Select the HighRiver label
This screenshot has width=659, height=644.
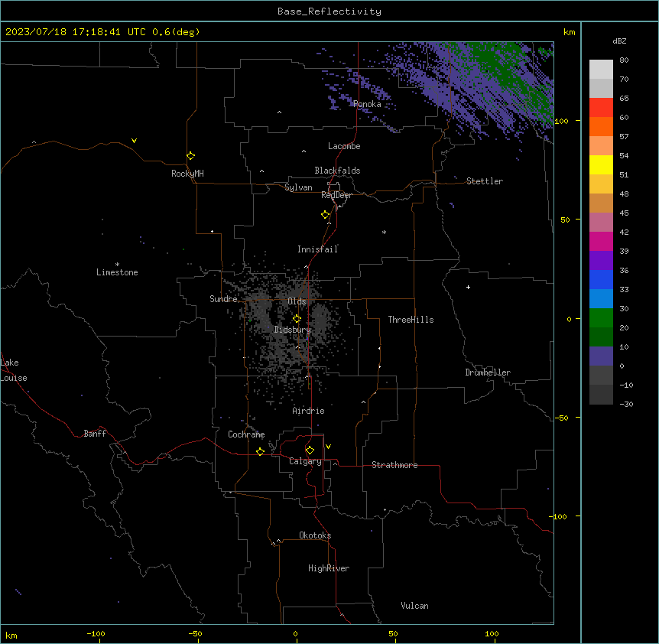click(x=329, y=568)
